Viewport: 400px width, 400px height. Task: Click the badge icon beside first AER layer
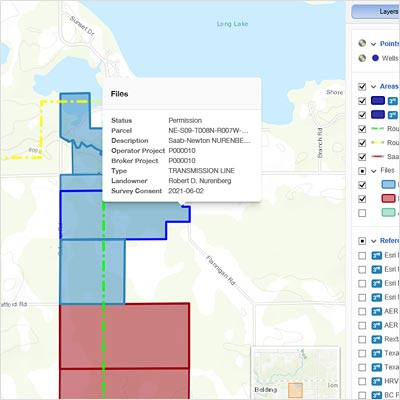(x=377, y=311)
